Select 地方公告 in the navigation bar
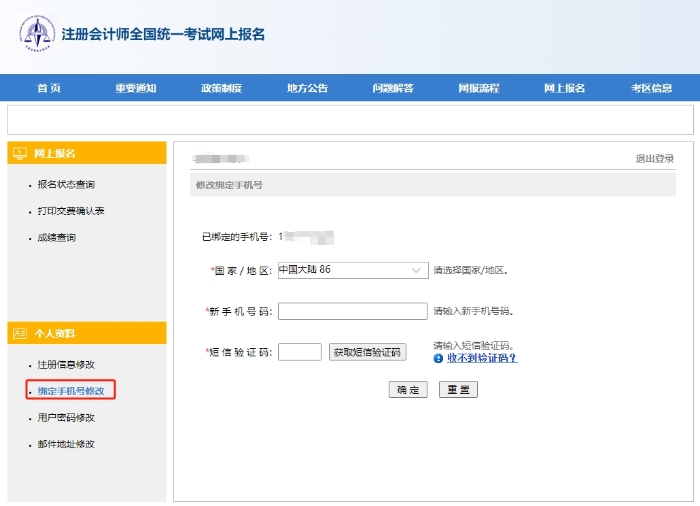Screen dimensions: 700x506 pyautogui.click(x=307, y=88)
